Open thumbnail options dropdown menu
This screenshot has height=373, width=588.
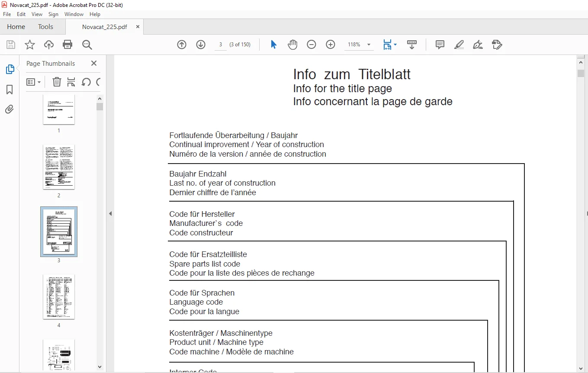[33, 82]
